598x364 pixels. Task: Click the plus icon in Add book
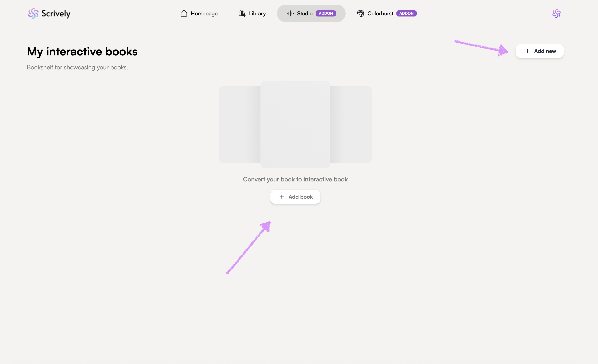[x=282, y=197]
